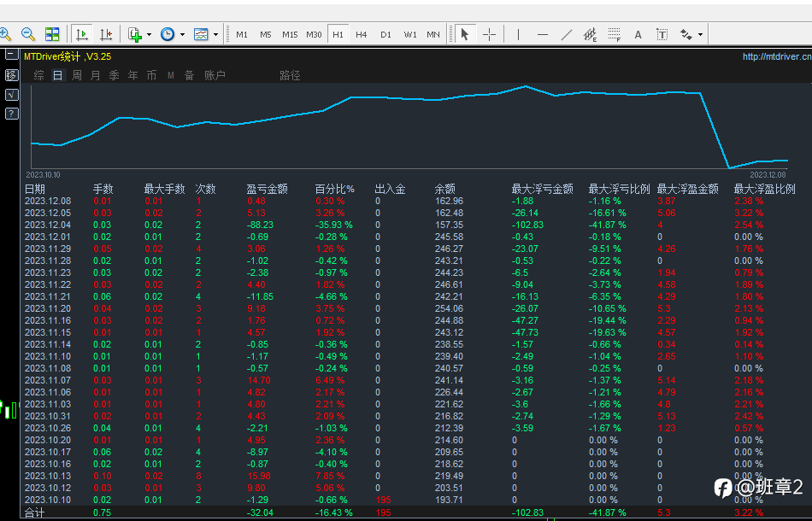Viewport: 812px width, 521px height.
Task: Click the √ checkmark panel icon
Action: tap(11, 95)
